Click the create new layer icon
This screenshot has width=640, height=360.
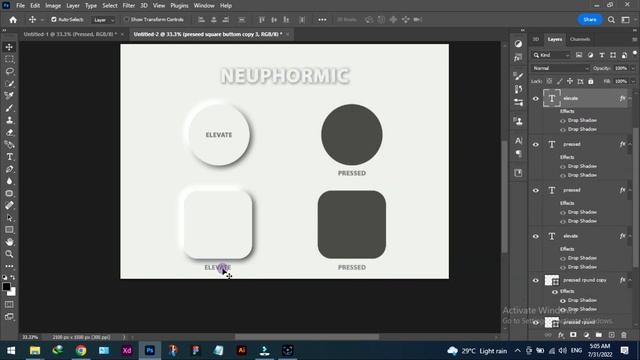[x=611, y=335]
